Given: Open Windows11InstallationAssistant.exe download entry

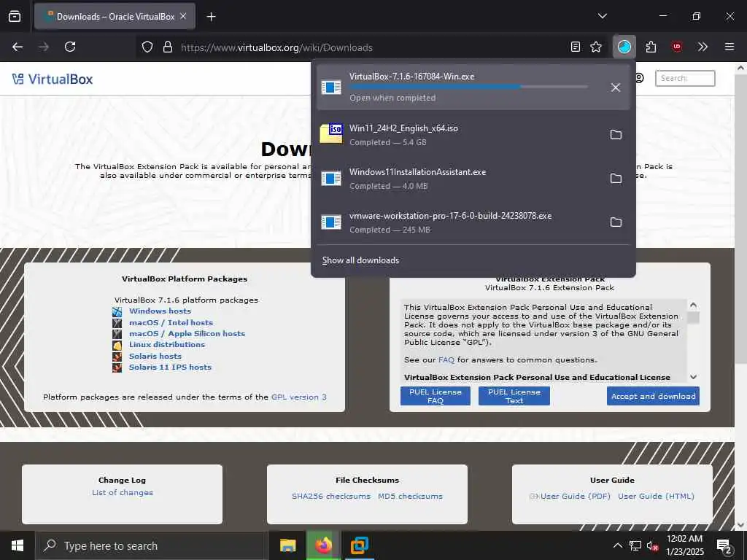Looking at the screenshot, I should [x=461, y=179].
